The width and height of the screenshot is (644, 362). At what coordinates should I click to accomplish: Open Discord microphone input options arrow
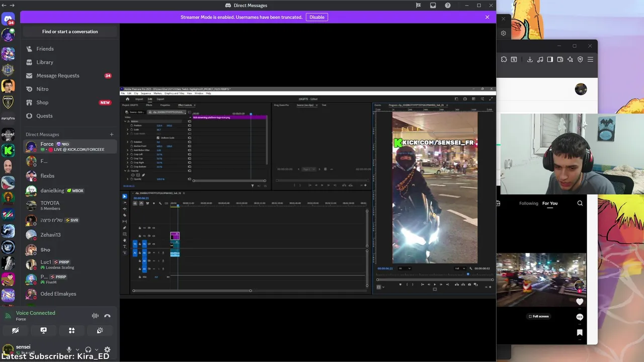[x=77, y=349]
